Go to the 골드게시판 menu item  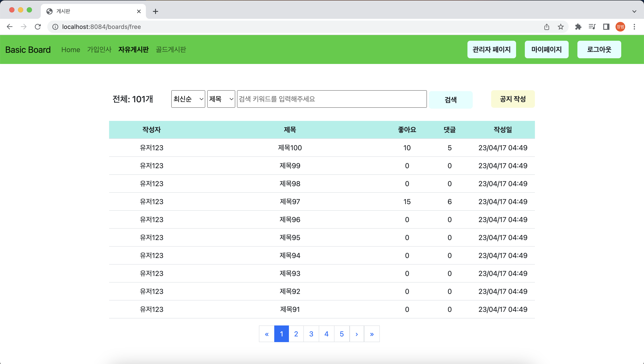coord(171,49)
